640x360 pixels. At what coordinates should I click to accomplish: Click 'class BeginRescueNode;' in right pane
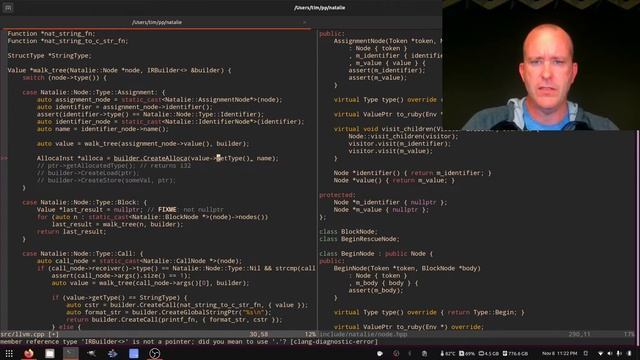(360, 239)
